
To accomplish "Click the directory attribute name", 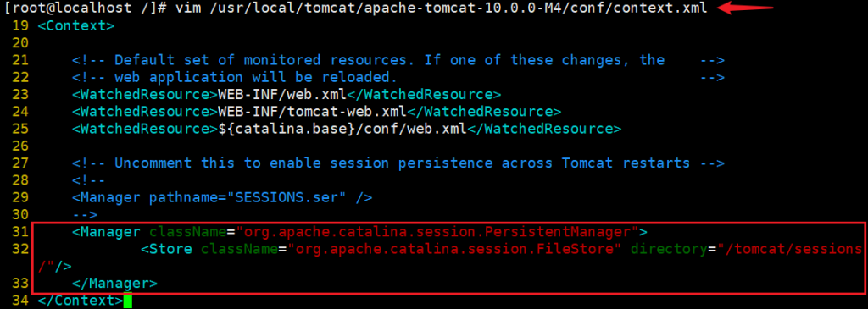I will [x=670, y=249].
